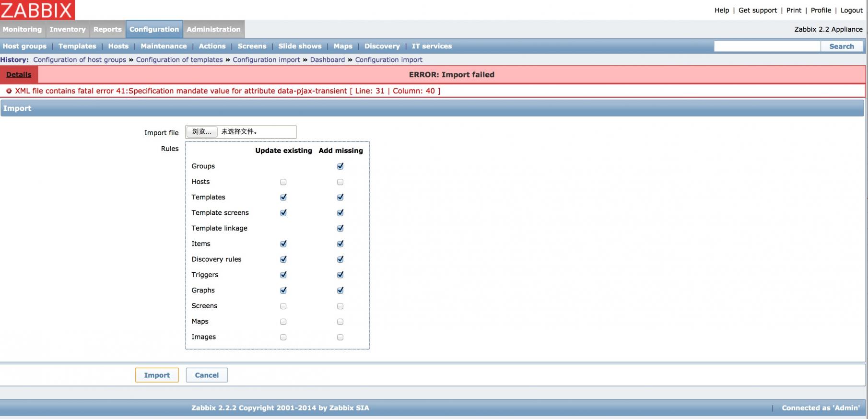868x419 pixels.
Task: Toggle Add missing for Template screens
Action: pos(340,213)
